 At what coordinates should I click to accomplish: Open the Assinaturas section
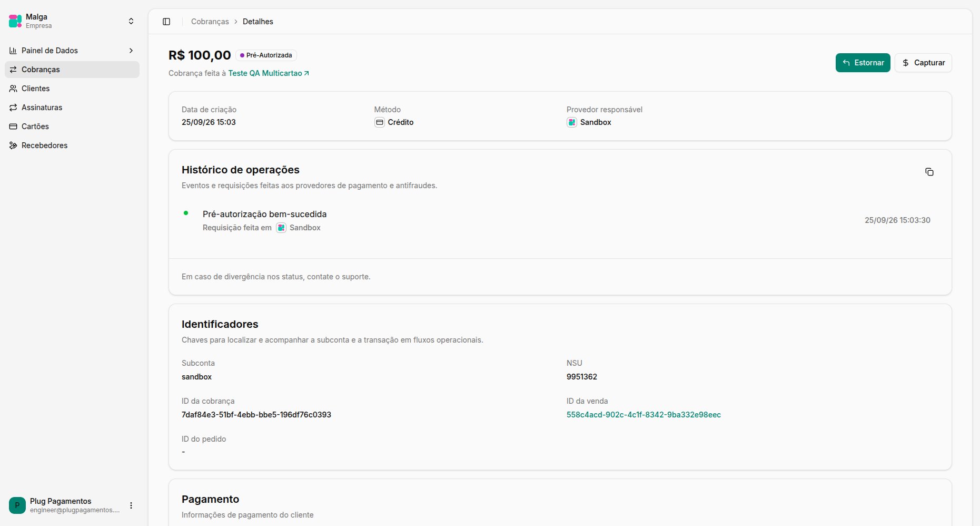(x=72, y=108)
